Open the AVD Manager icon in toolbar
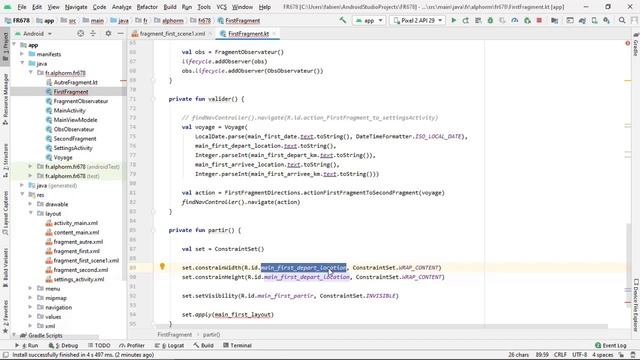The width and height of the screenshot is (640, 360). click(x=594, y=20)
